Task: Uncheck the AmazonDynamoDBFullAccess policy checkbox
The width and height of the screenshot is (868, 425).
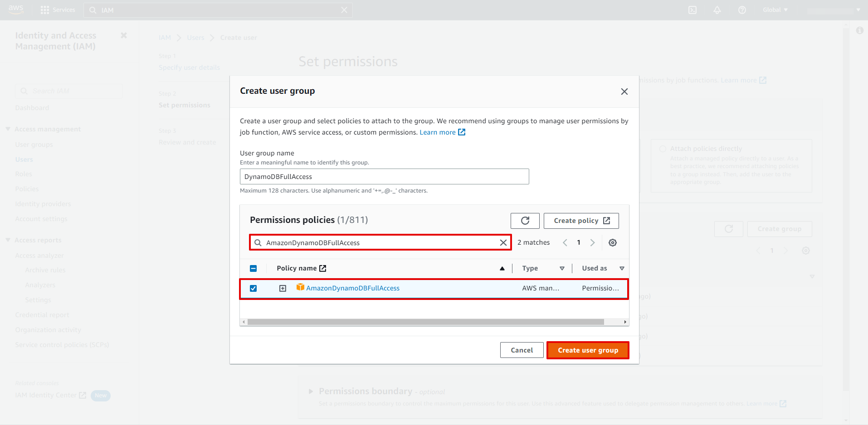Action: point(253,288)
